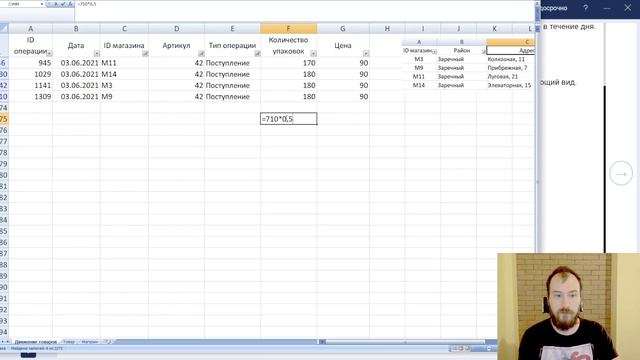Screen dimensions: 640x360
Task: Open help with the question mark icon
Action: click(x=585, y=8)
